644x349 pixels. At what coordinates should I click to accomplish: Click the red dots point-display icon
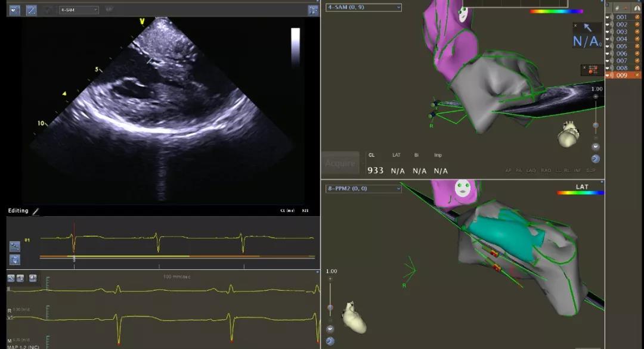[x=593, y=70]
